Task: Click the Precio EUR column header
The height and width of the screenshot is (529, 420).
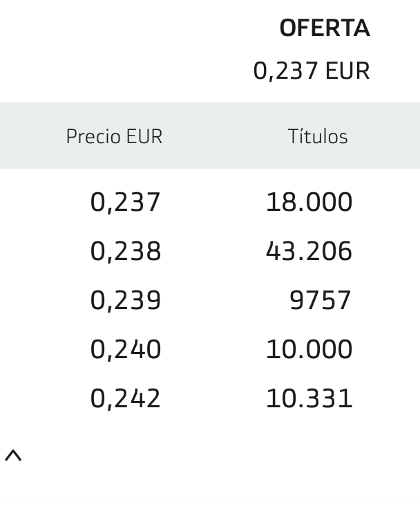Action: click(114, 136)
